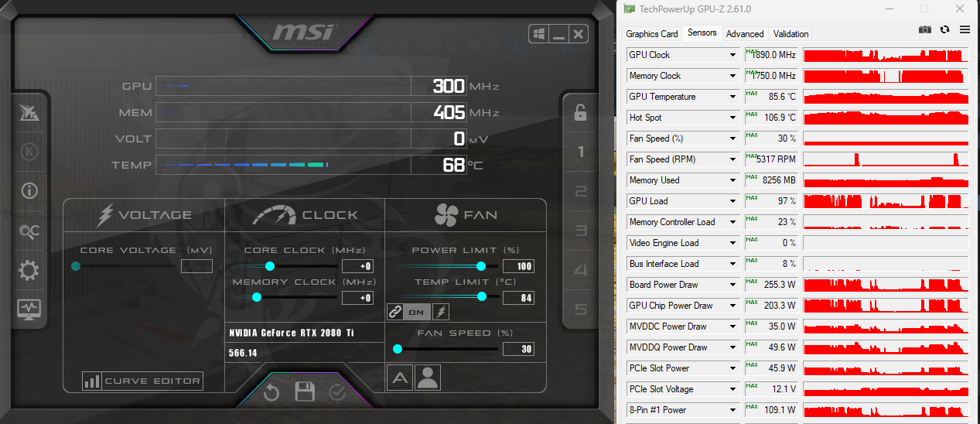Open the GPU-Z hamburger menu
Viewport: 980px width, 424px height.
[x=965, y=29]
